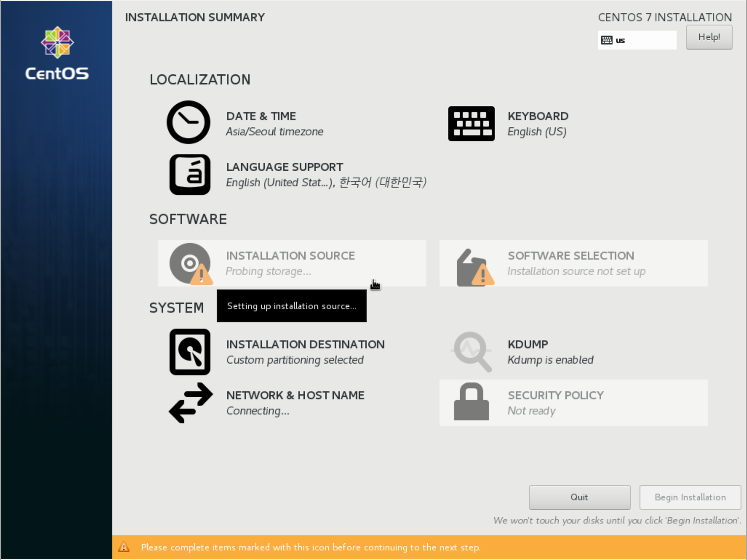Open Network & Host Name arrows icon
Image resolution: width=747 pixels, height=560 pixels.
(191, 402)
